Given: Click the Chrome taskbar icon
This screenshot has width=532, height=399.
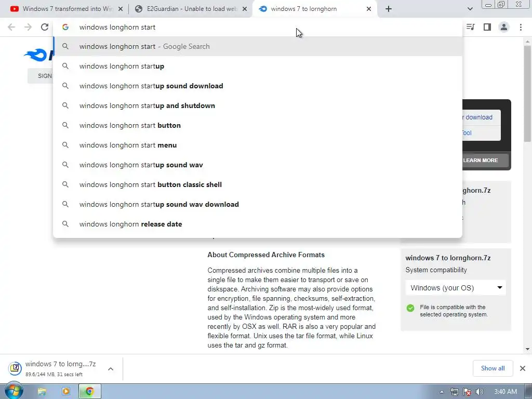Looking at the screenshot, I should pyautogui.click(x=89, y=392).
